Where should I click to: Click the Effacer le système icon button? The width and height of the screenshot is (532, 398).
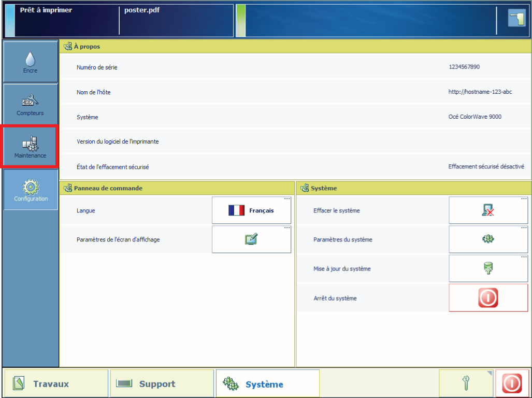pos(488,210)
